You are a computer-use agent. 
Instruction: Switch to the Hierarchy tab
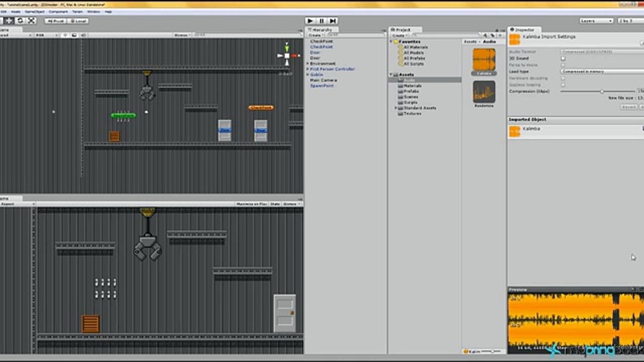tap(321, 30)
